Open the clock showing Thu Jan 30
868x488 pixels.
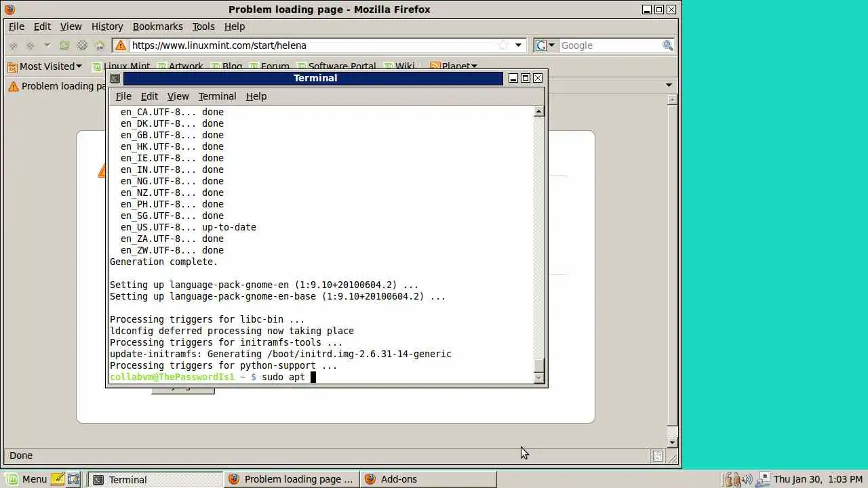pos(818,479)
